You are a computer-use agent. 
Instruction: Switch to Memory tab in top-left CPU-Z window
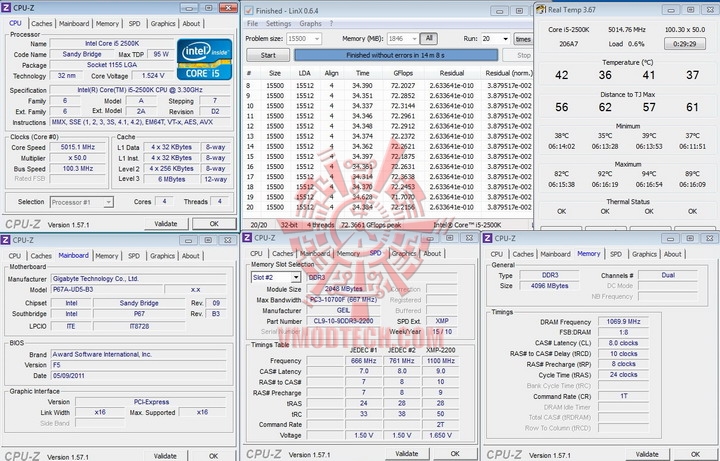(107, 23)
